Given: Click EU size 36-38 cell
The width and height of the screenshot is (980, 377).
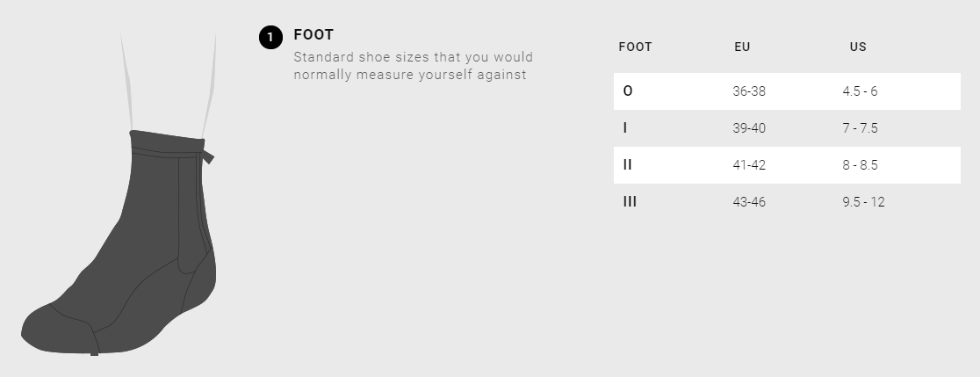Looking at the screenshot, I should click(749, 91).
